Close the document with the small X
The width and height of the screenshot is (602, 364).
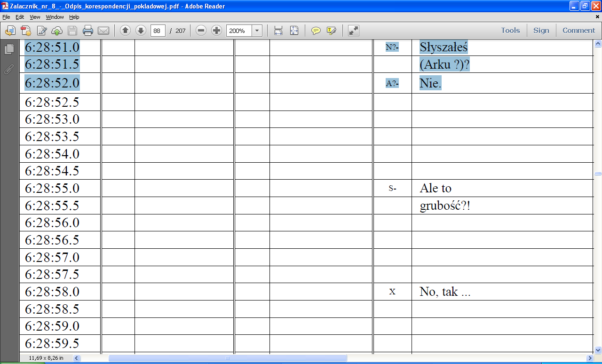597,17
